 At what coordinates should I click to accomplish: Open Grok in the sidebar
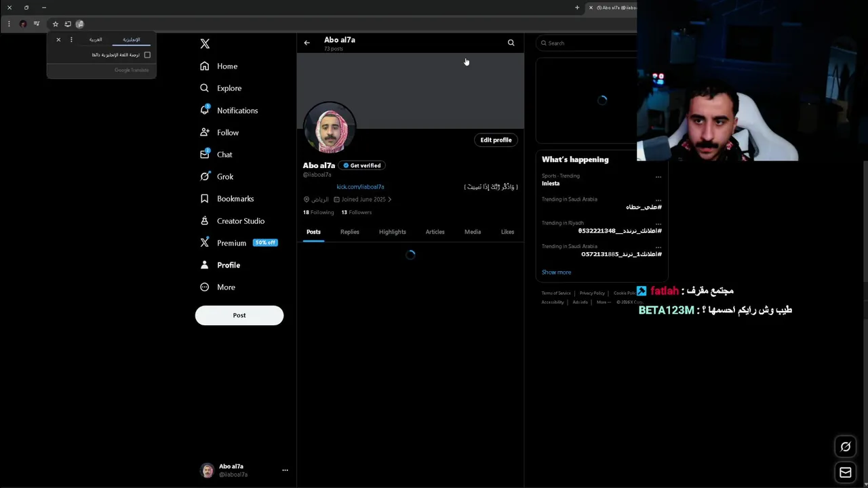(217, 177)
